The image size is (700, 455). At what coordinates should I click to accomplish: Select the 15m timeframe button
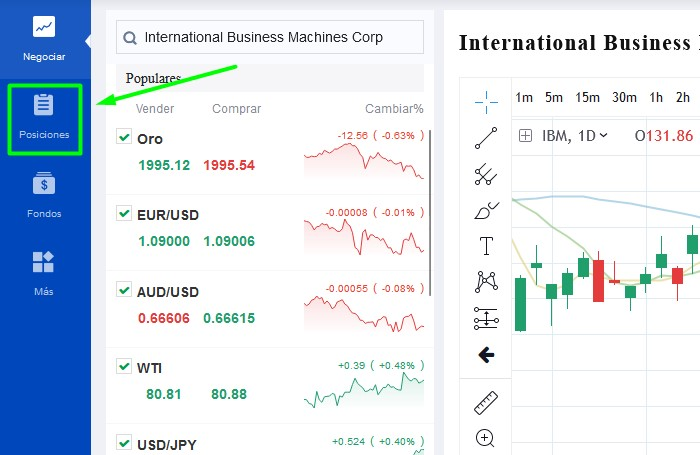coord(587,97)
